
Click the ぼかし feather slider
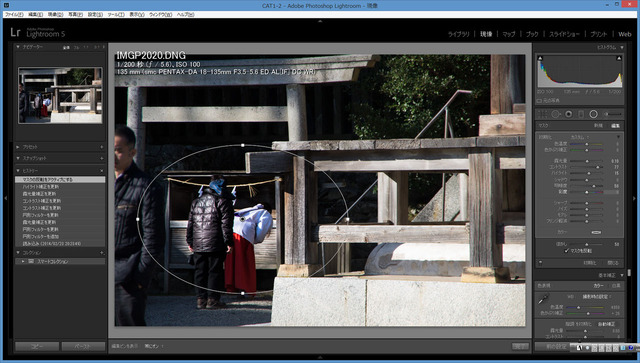click(586, 244)
